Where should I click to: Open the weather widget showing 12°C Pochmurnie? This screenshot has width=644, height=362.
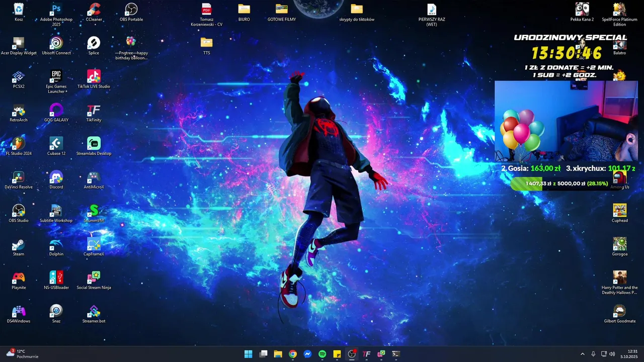(x=23, y=354)
